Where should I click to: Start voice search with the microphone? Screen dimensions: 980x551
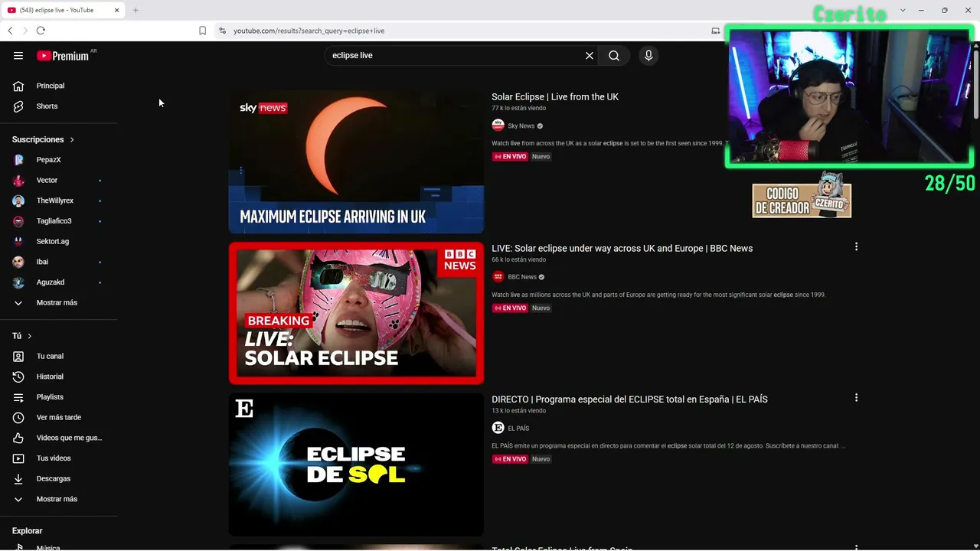point(648,56)
